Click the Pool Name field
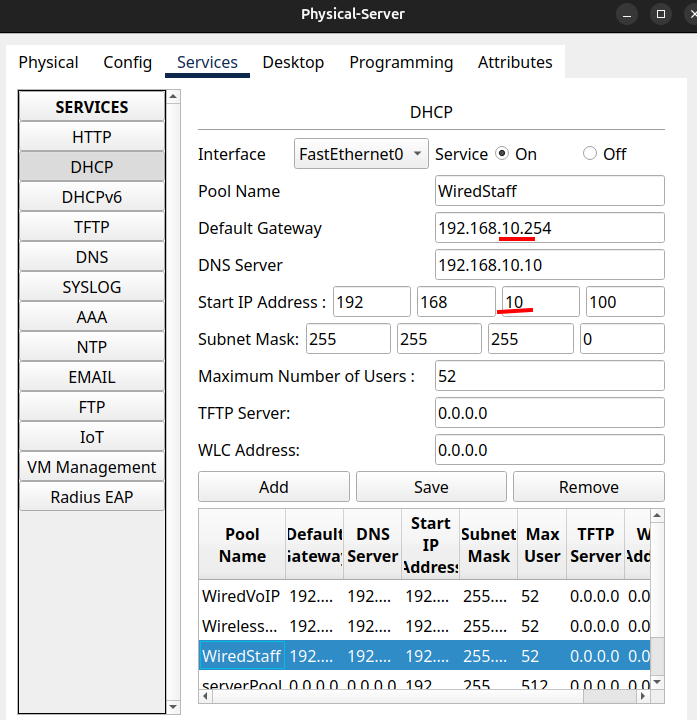The width and height of the screenshot is (697, 720). pos(550,191)
